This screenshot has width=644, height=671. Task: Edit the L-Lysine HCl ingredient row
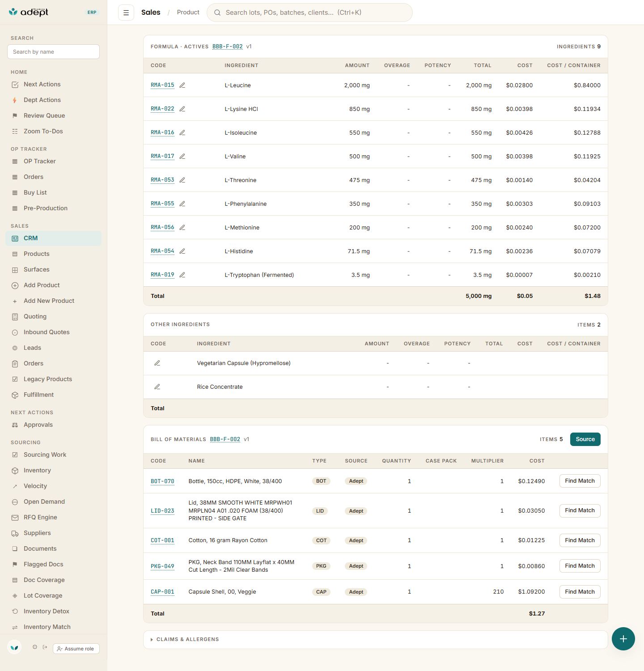[x=182, y=109]
